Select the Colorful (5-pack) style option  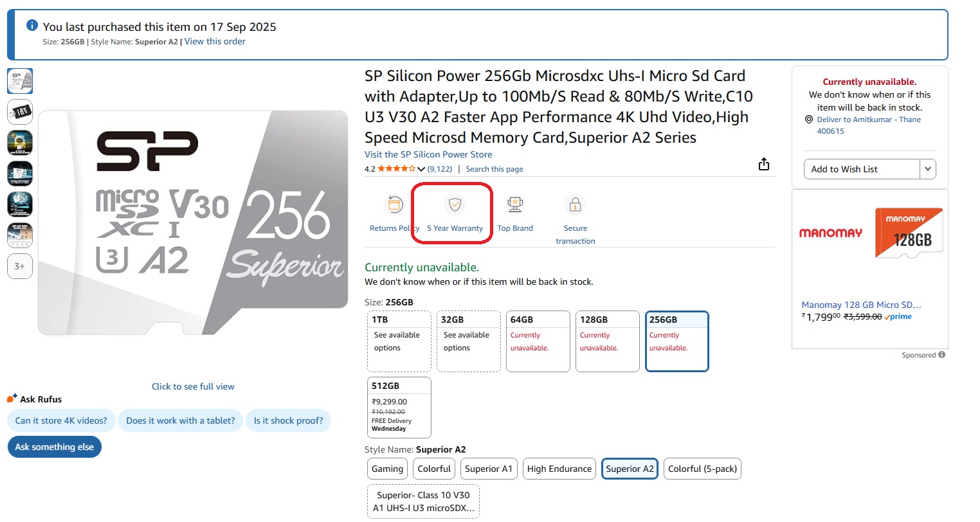[702, 469]
